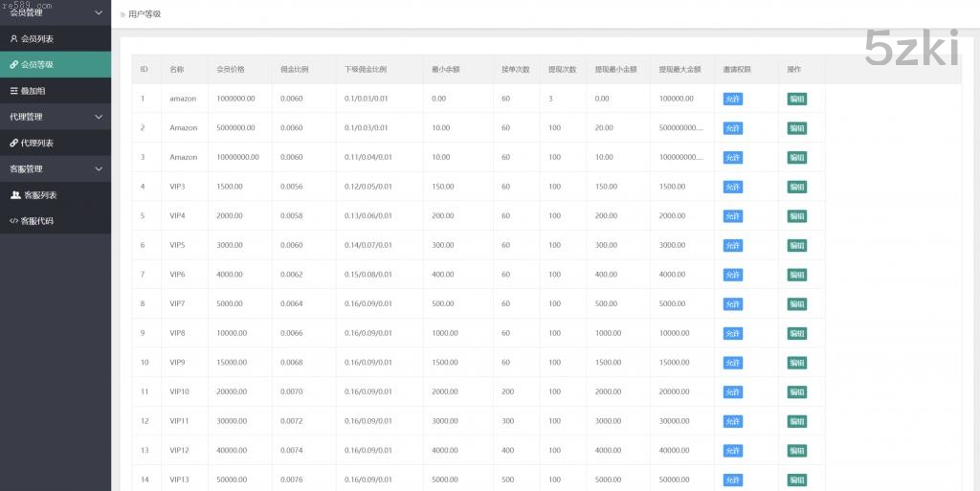Screen dimensions: 980x491
Task: Open the 客服代码 menu item
Action: point(38,221)
